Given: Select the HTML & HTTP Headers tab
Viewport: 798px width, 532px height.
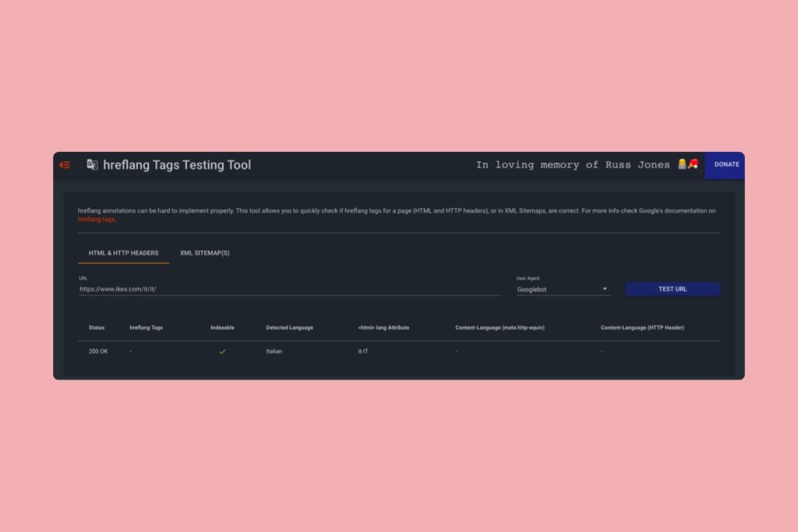Looking at the screenshot, I should [123, 253].
